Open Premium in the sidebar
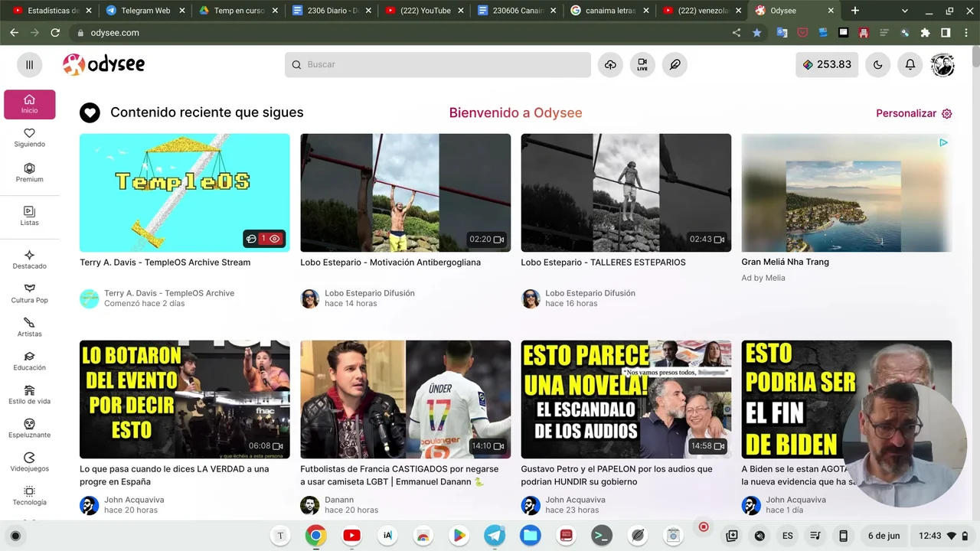This screenshot has height=551, width=980. coord(29,172)
